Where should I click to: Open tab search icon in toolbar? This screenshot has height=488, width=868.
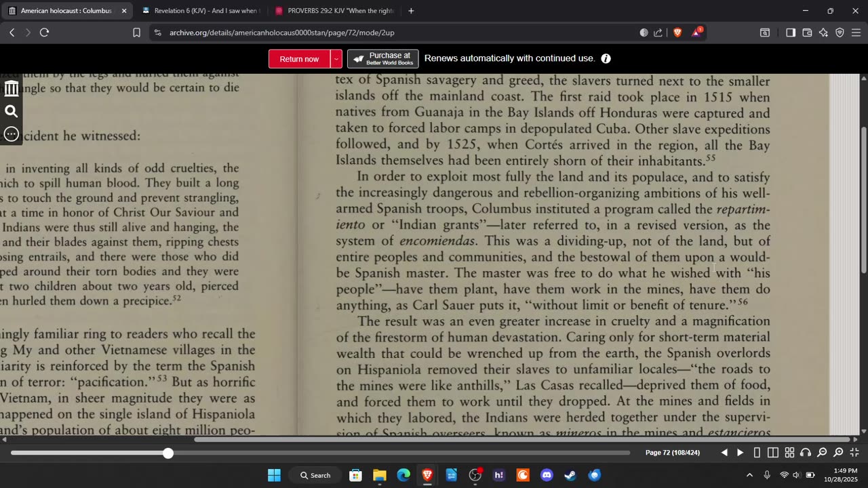click(x=765, y=33)
